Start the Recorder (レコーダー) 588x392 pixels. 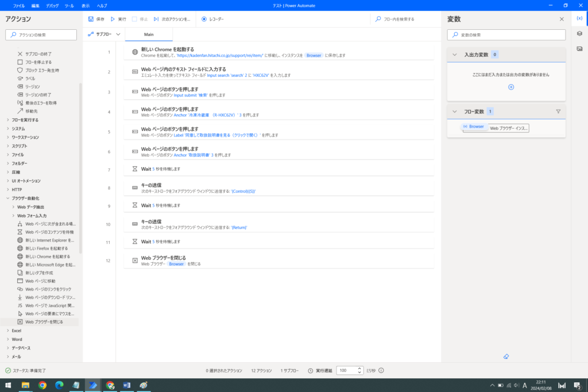click(x=212, y=19)
